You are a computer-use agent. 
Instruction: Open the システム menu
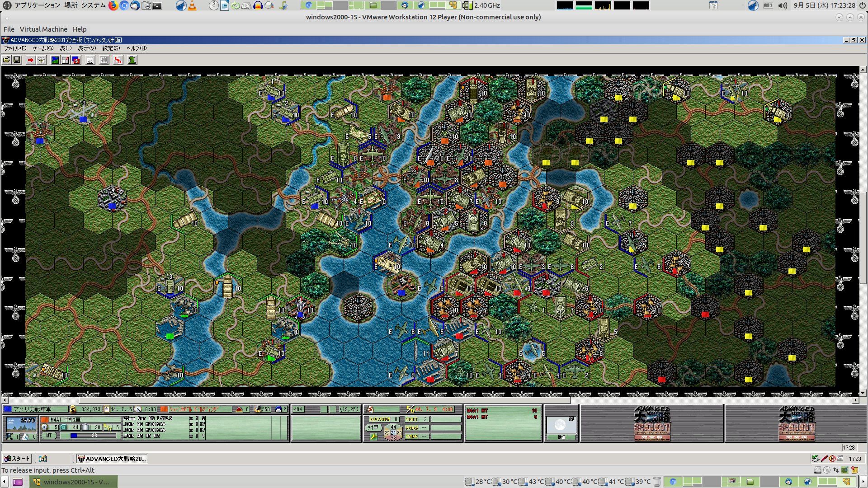point(94,5)
